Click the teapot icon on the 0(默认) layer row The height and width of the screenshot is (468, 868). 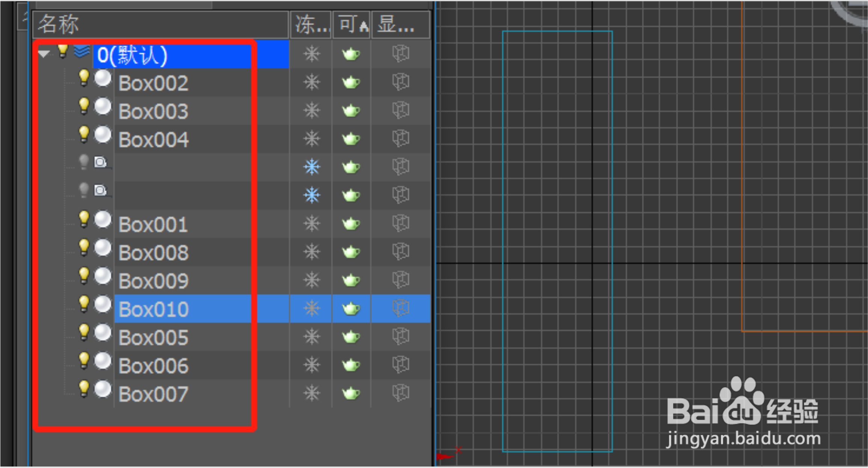pos(351,54)
